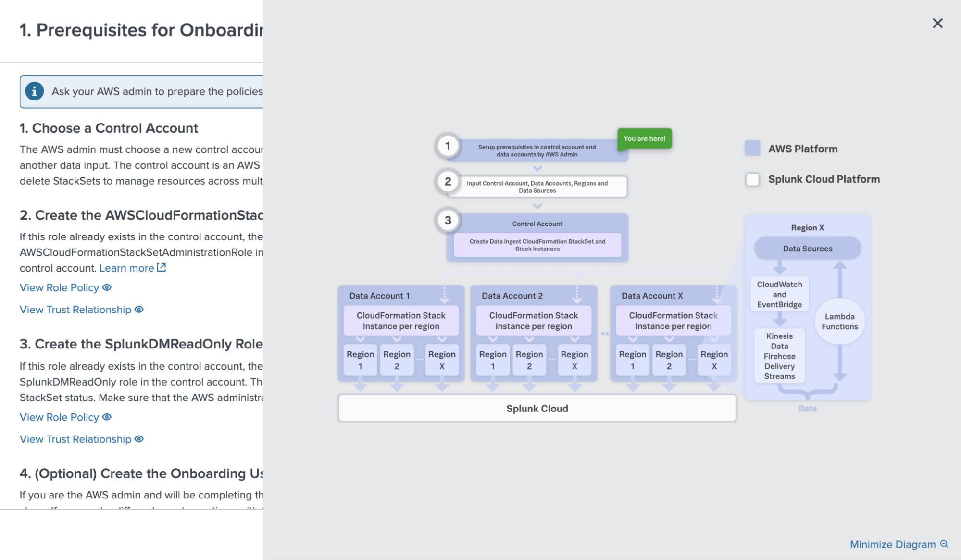Viewport: 961px width, 560px height.
Task: Click the Splunk Cloud Platform legend swatch
Action: [x=752, y=179]
